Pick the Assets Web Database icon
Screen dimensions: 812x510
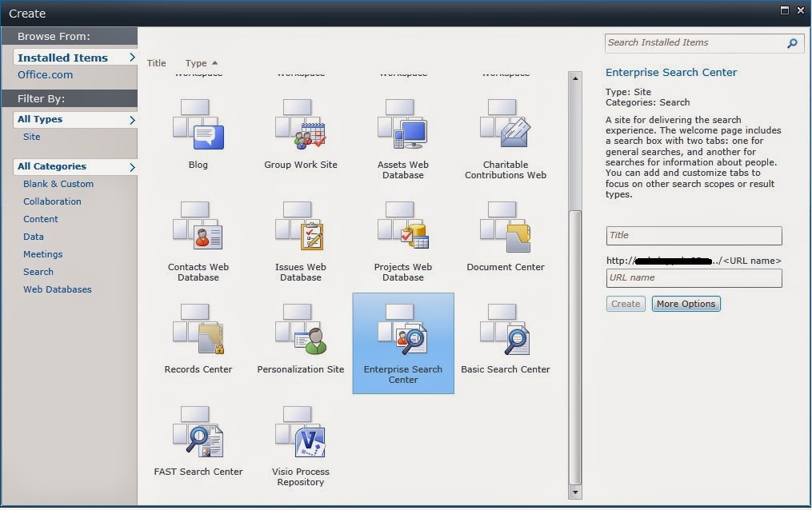click(403, 124)
